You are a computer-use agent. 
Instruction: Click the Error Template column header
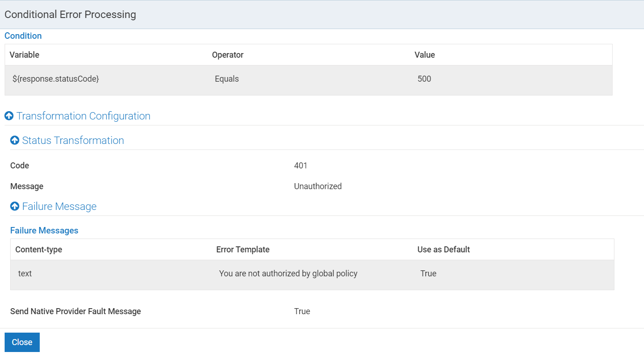(x=242, y=249)
